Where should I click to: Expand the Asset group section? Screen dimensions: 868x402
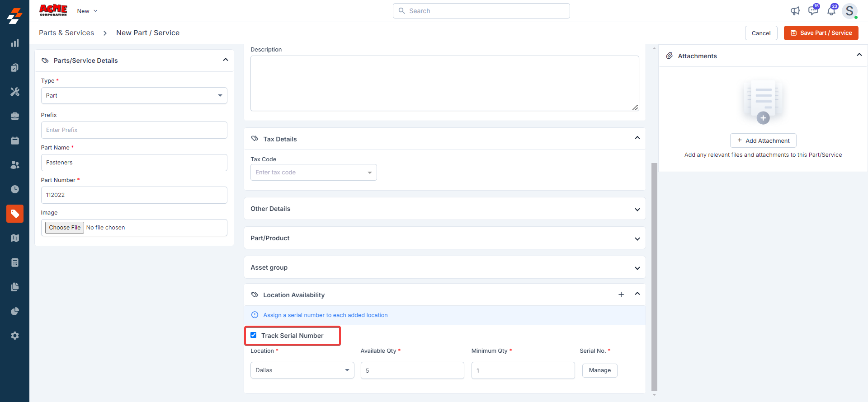(444, 267)
